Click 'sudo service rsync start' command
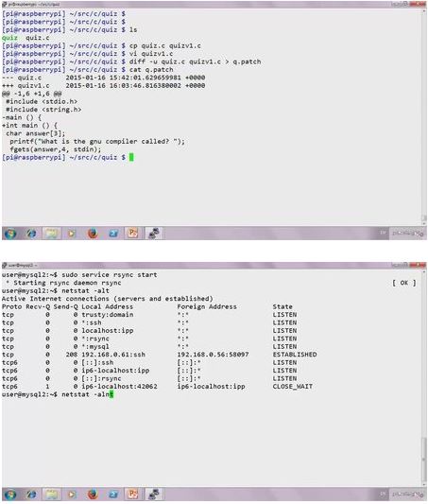Screen dimensions: 428x504 (x=110, y=275)
